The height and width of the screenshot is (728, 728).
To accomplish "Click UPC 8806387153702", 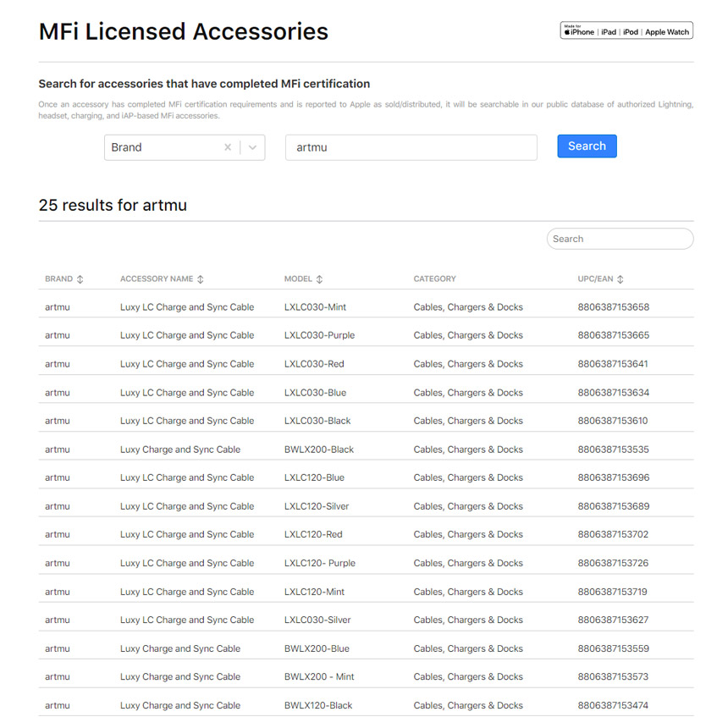I will coord(613,534).
